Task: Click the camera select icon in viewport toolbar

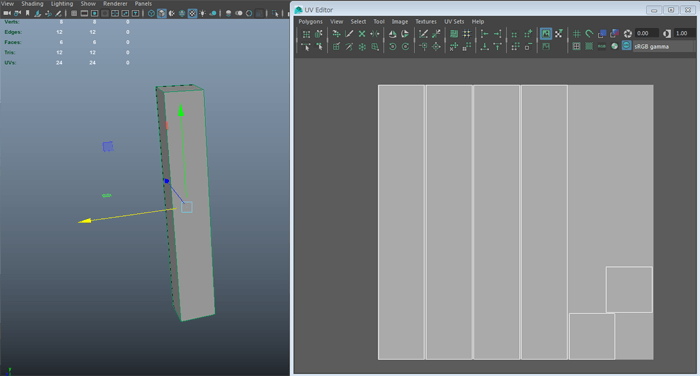Action: pos(7,13)
